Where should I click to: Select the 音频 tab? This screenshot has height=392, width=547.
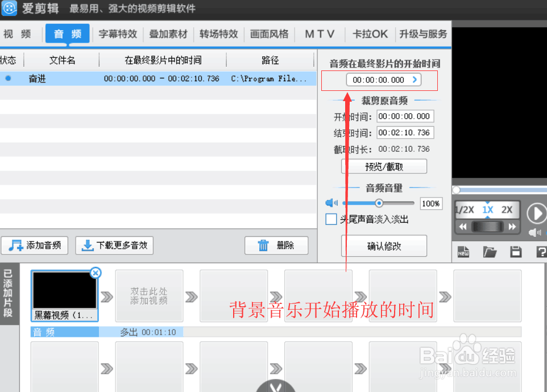click(67, 34)
